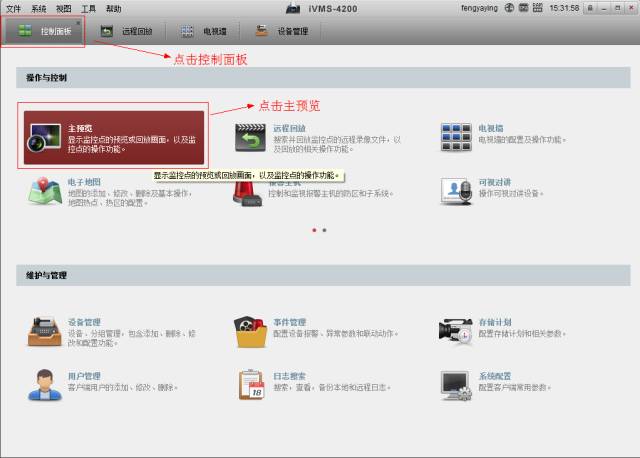Open the 可视对讲 video intercom module
This screenshot has width=640, height=458.
tap(456, 190)
